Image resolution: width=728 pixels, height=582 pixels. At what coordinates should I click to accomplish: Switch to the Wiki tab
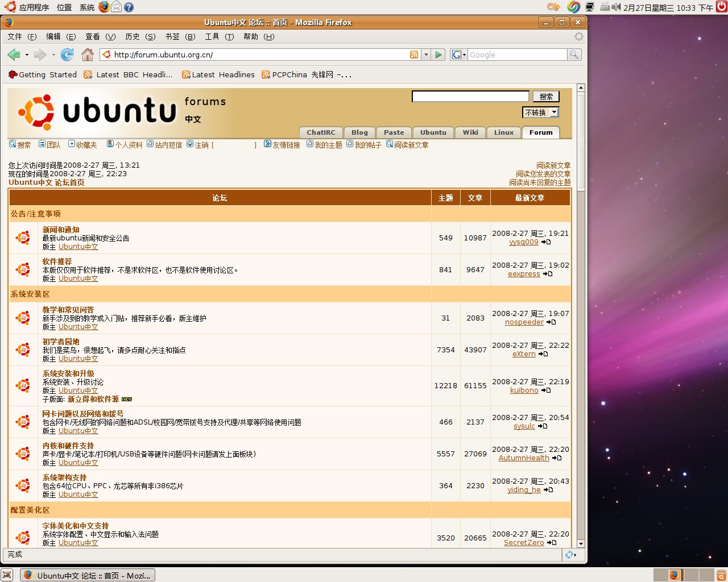[470, 132]
